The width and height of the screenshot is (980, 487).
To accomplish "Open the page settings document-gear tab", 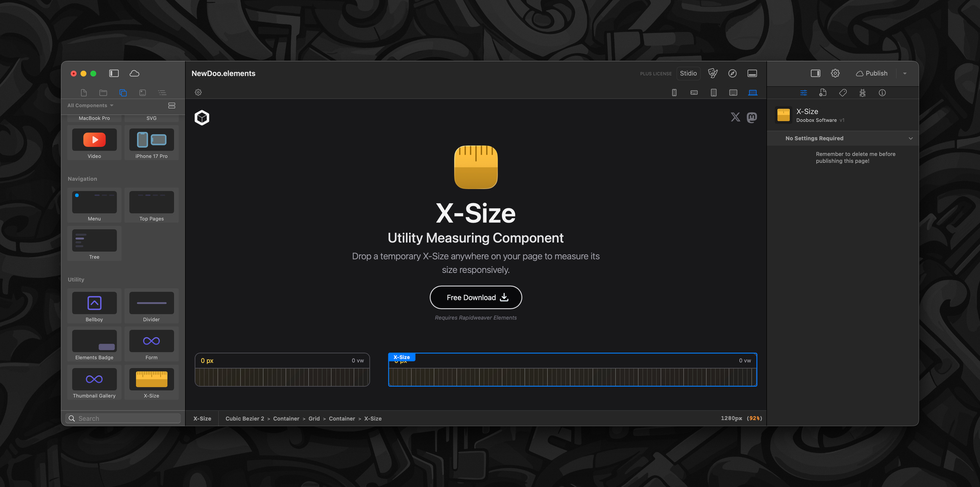I will tap(823, 93).
